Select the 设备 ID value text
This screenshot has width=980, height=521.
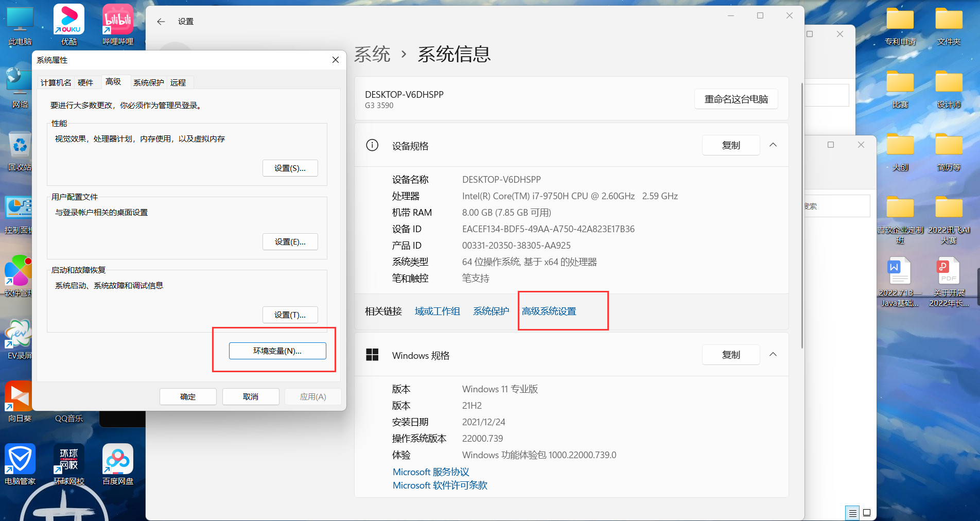[548, 229]
